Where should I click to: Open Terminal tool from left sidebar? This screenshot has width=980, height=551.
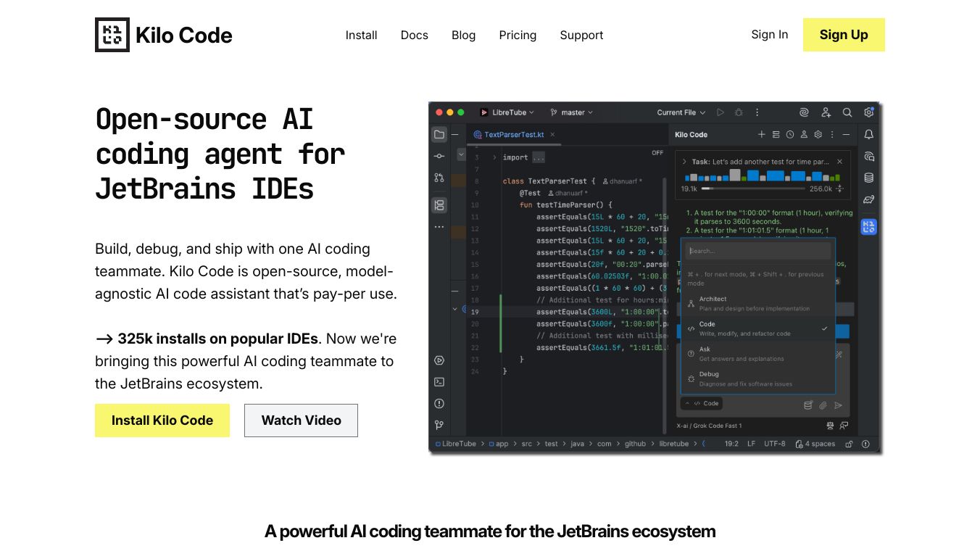(439, 382)
